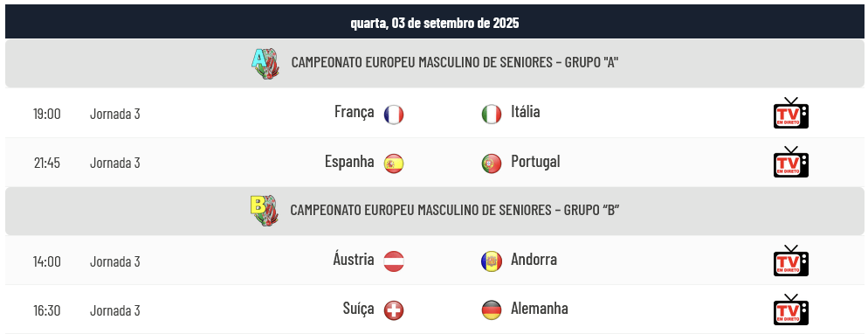Click the date header quarta, 03 de setembro
Screen dimensions: 868x334
435,24
